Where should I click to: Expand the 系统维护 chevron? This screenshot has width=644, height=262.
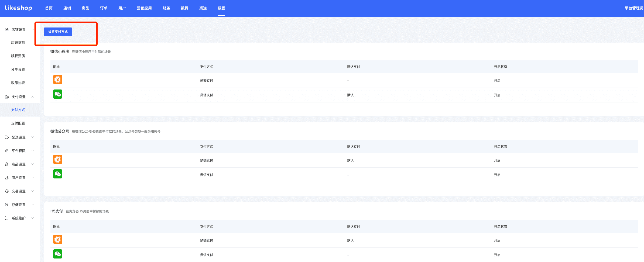(33, 218)
